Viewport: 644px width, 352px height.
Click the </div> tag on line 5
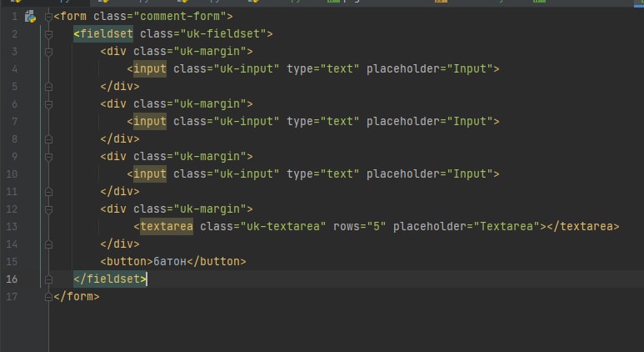(x=120, y=87)
